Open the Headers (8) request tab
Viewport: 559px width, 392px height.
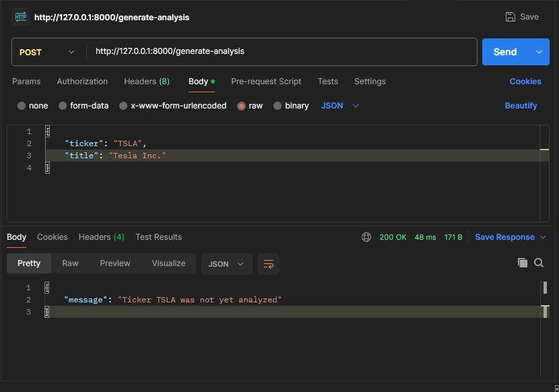coord(146,81)
